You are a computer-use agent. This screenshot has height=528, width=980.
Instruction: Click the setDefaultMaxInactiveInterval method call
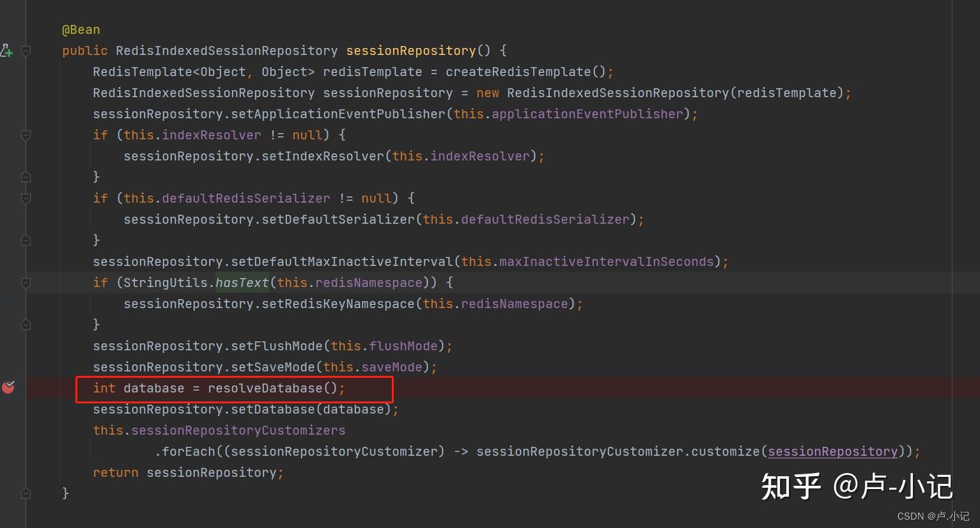point(342,261)
